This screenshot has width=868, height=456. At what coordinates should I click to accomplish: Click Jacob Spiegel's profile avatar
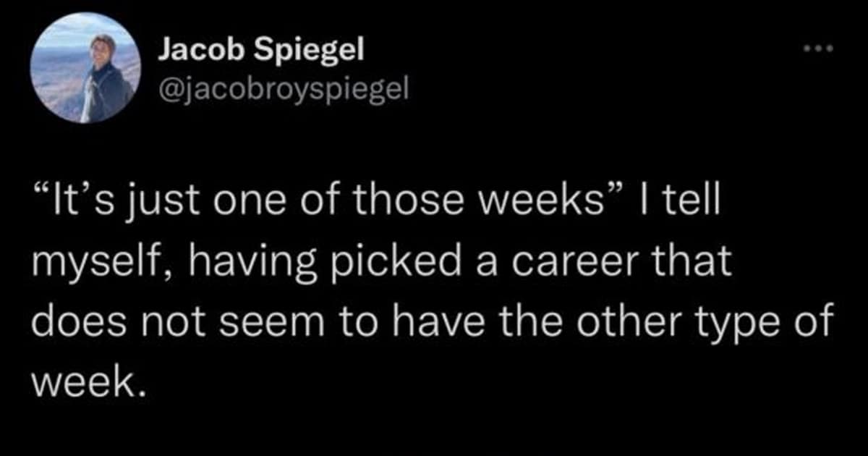tap(86, 67)
